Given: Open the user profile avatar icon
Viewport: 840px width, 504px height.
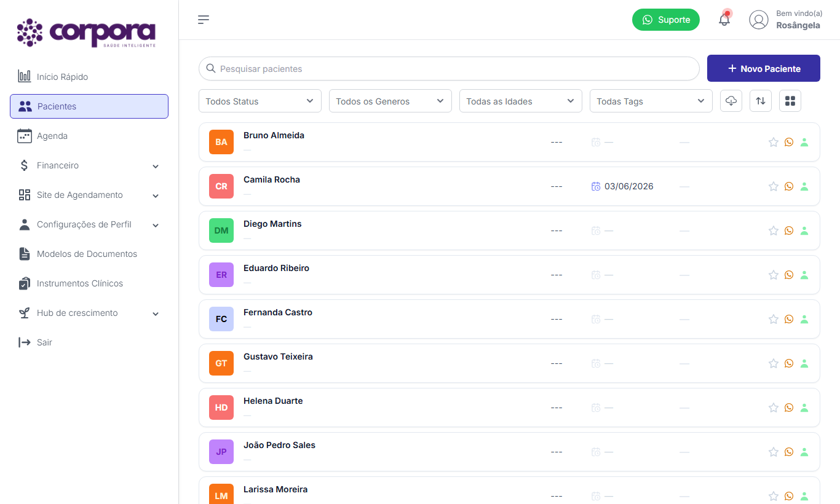Looking at the screenshot, I should click(759, 20).
